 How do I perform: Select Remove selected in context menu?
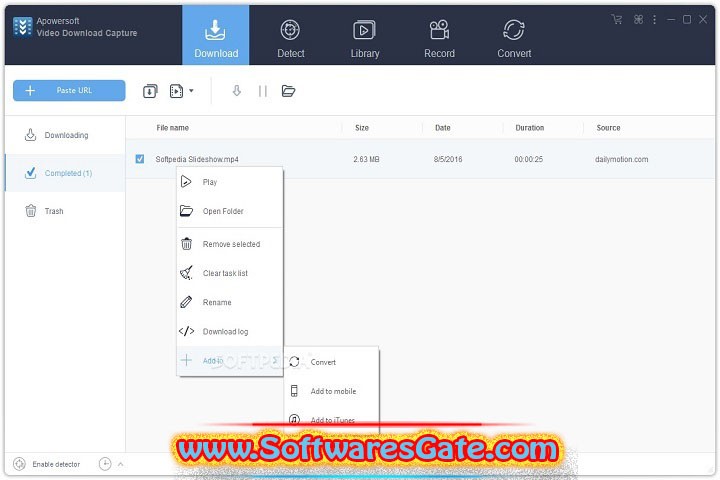pyautogui.click(x=230, y=244)
